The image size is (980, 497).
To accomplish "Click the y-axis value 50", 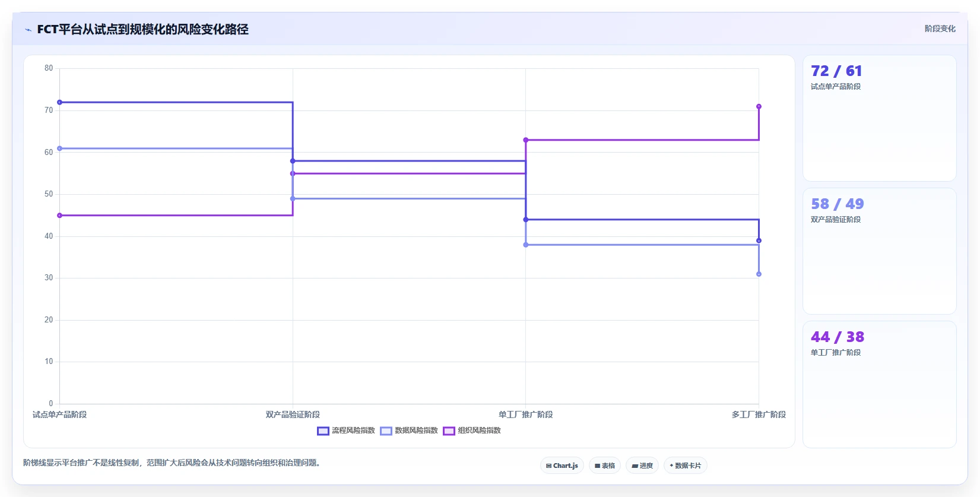I will [49, 194].
